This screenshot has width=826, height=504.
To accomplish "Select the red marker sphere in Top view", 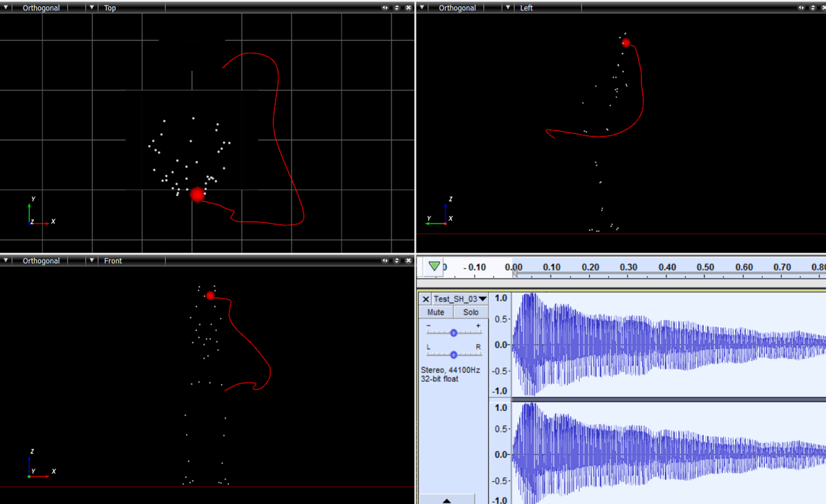I will click(x=198, y=194).
